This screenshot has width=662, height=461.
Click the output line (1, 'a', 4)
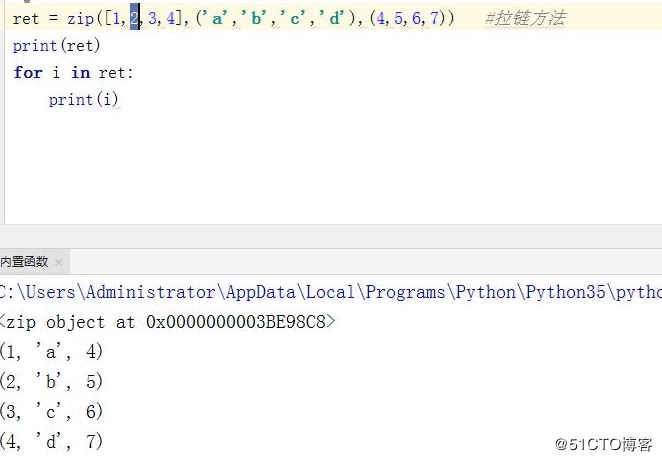52,352
